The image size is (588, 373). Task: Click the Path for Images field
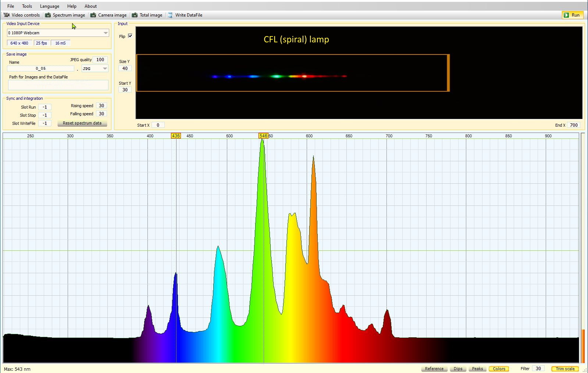[58, 85]
